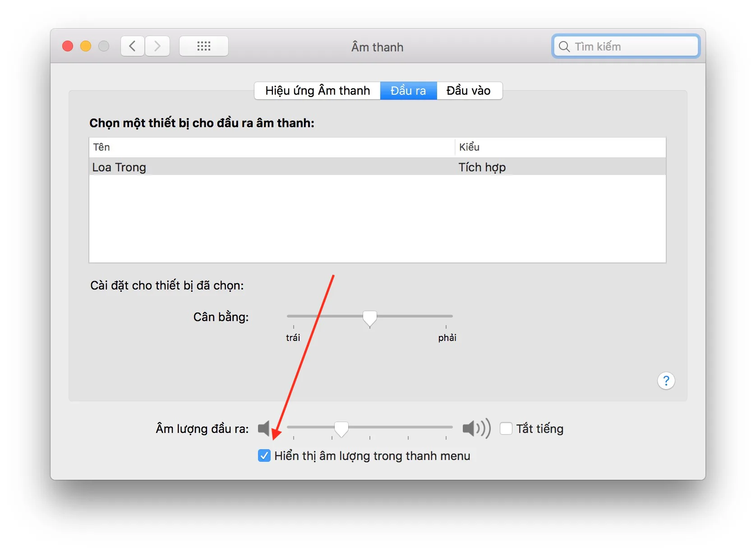Screen dimensions: 756x552
Task: Open help with the question mark button
Action: tap(666, 381)
